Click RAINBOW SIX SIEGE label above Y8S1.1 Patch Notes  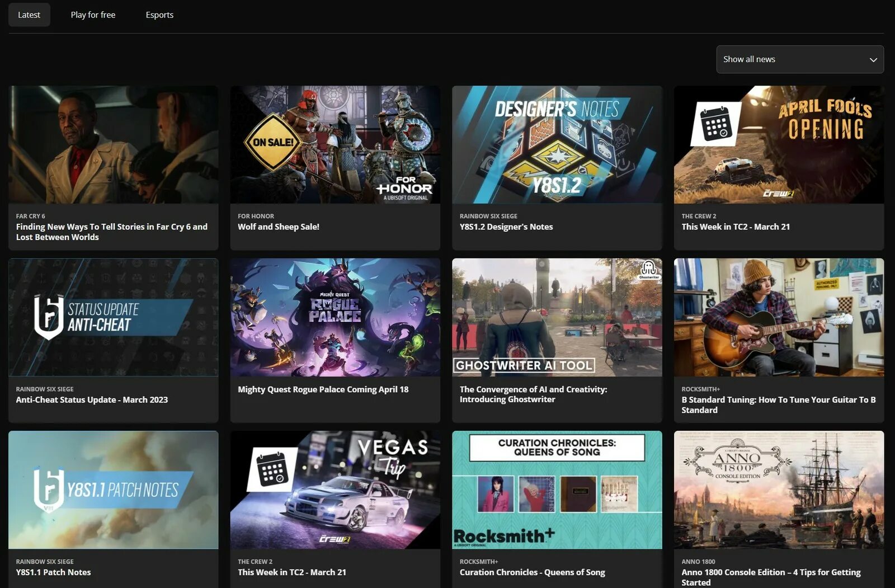click(x=45, y=562)
